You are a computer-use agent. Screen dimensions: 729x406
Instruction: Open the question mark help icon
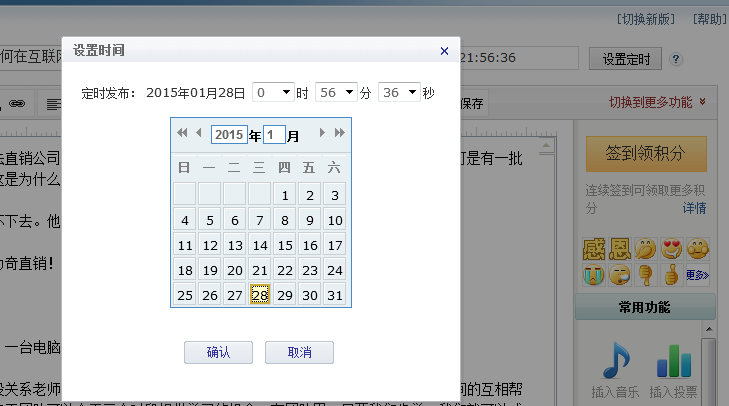click(x=676, y=59)
